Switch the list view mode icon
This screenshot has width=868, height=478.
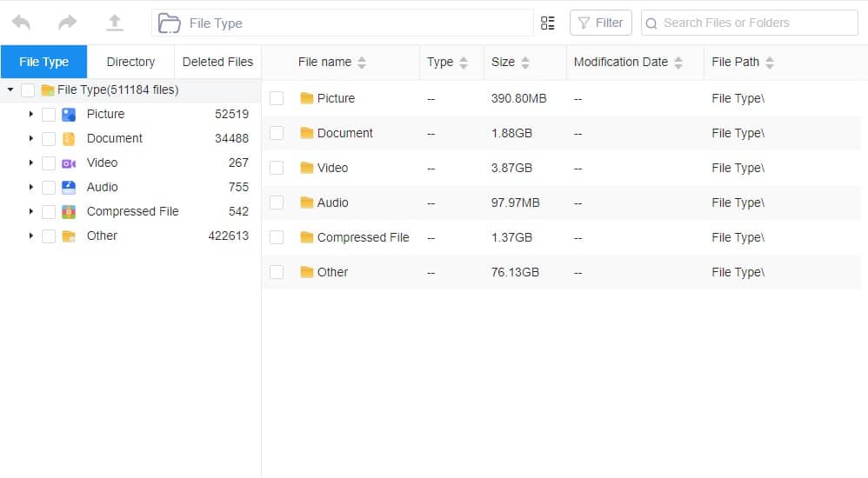coord(548,23)
